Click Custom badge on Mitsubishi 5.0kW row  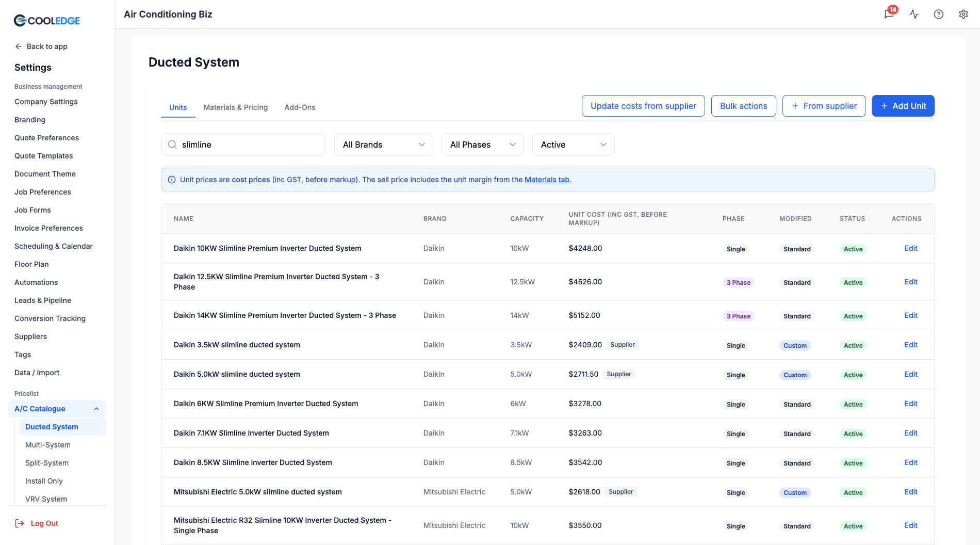tap(795, 493)
